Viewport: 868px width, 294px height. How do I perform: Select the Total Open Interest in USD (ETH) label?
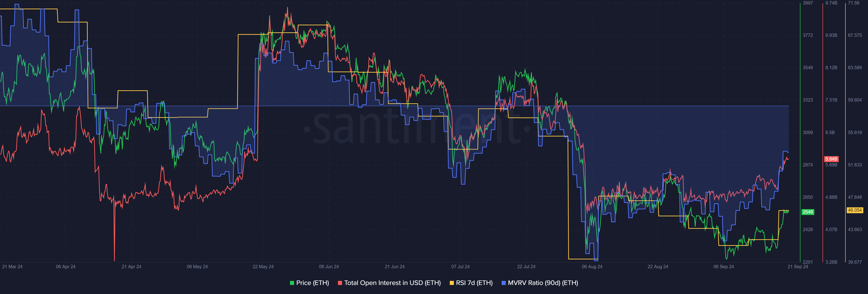pyautogui.click(x=392, y=283)
